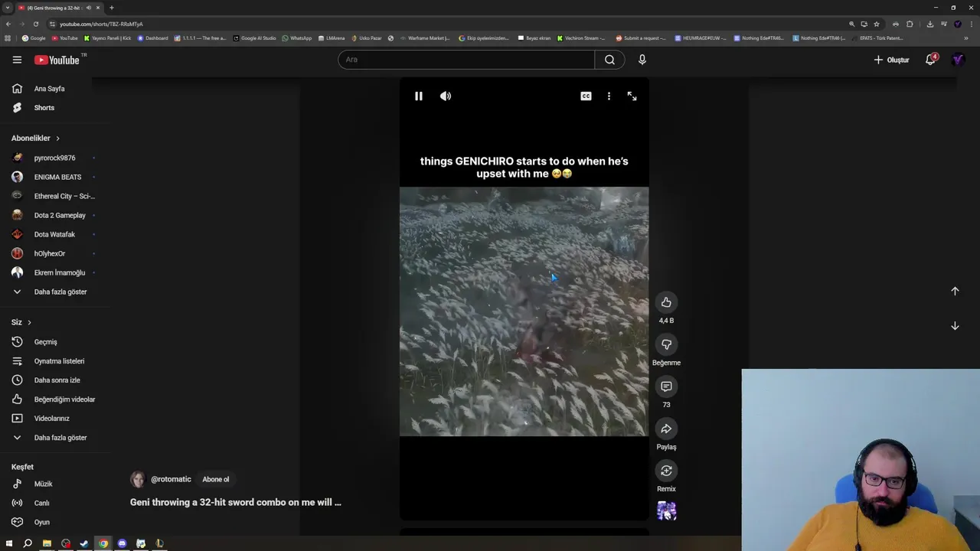Open Windows Start menu
Screen dimensions: 980x551
(x=9, y=543)
